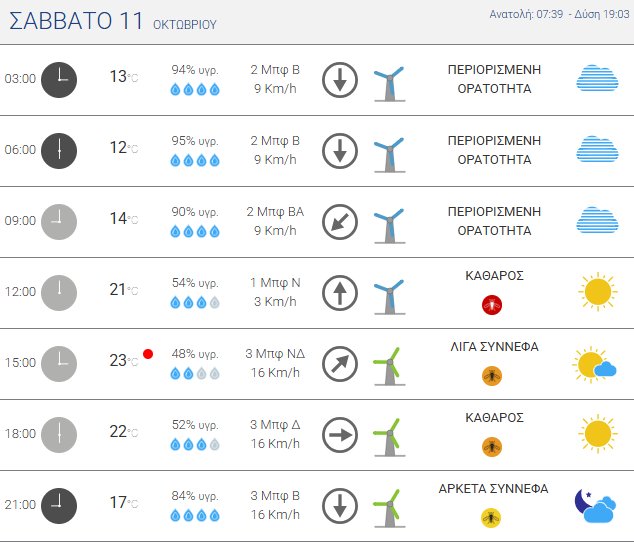Screen dimensions: 634x542
Task: Click the right-pointing wind arrow at 18:00
Action: coord(340,435)
